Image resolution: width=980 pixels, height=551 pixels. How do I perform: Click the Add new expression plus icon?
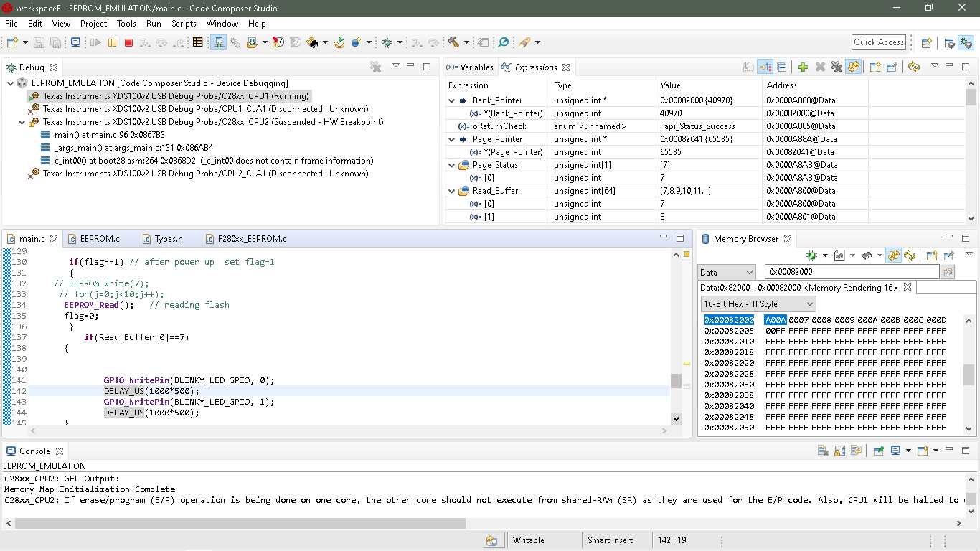coord(804,67)
